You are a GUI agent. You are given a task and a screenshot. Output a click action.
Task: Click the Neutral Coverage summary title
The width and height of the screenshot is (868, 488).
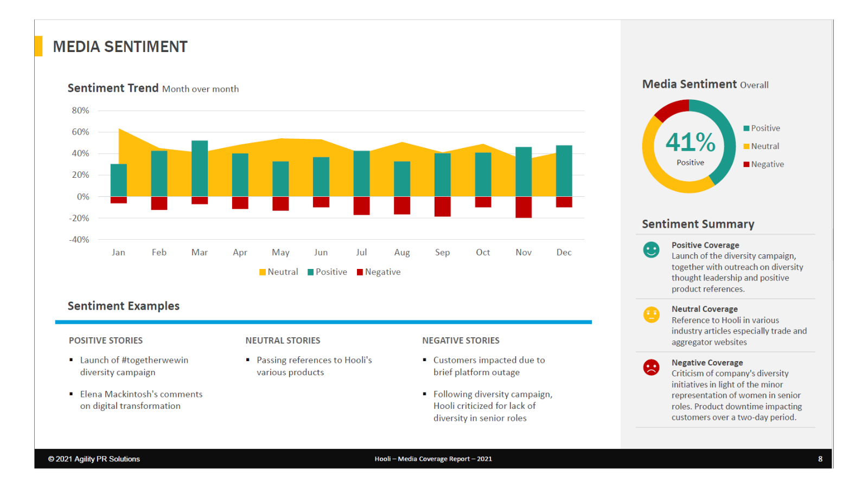(x=705, y=309)
